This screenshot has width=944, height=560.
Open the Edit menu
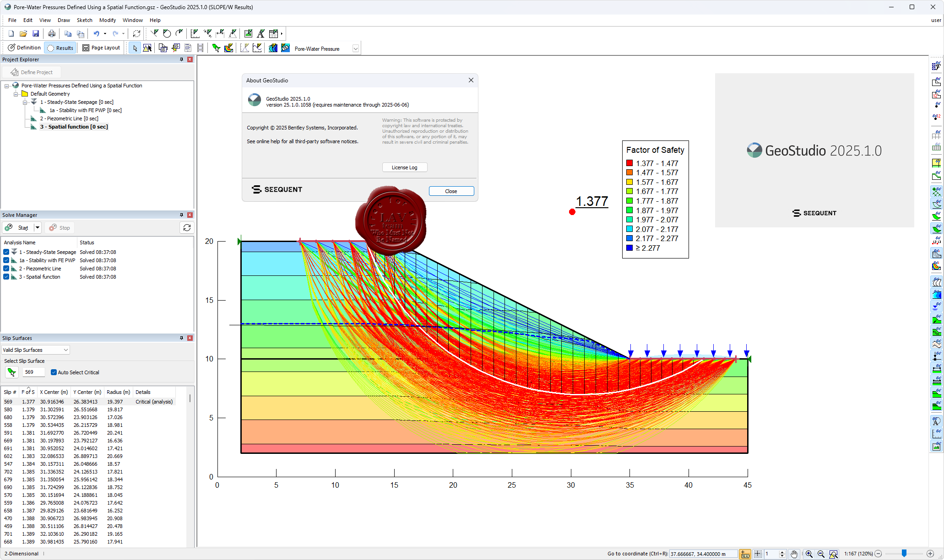(28, 20)
